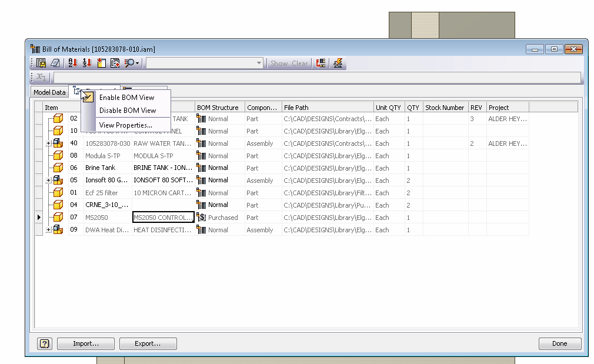The image size is (594, 364).
Task: Switch to the Model Data tab
Action: coord(49,92)
